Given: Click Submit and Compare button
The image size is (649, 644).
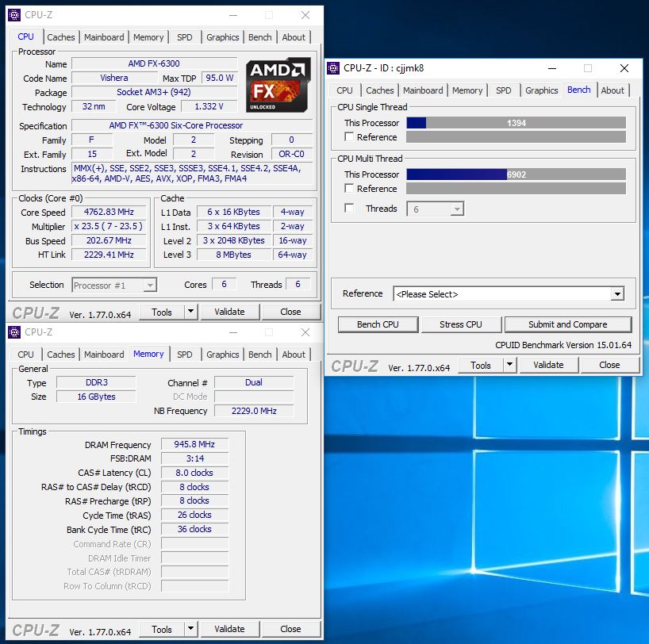Looking at the screenshot, I should pos(568,324).
